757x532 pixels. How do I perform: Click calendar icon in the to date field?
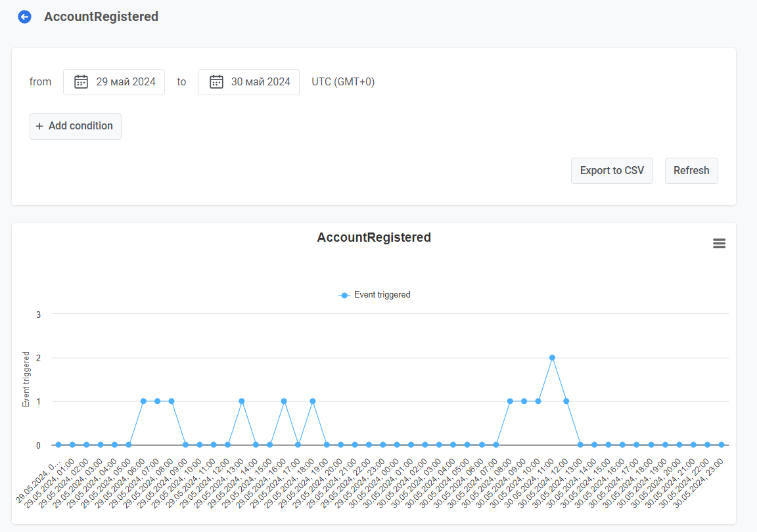point(216,82)
